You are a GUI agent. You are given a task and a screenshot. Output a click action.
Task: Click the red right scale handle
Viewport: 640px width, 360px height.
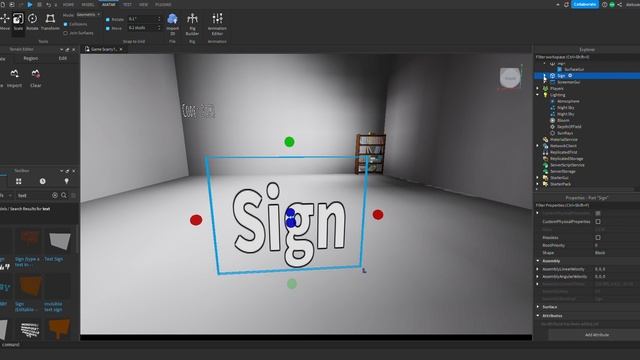coord(378,214)
